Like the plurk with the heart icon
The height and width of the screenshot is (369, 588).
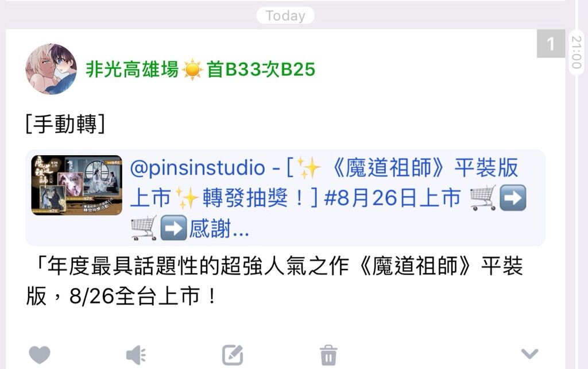(x=40, y=355)
